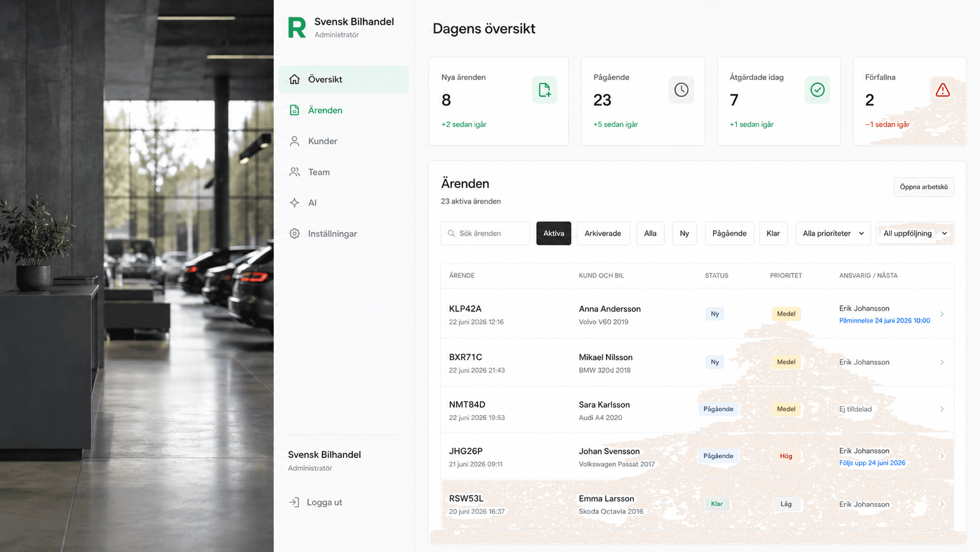Open the Team people icon
Screen dimensions: 980x552
click(294, 172)
